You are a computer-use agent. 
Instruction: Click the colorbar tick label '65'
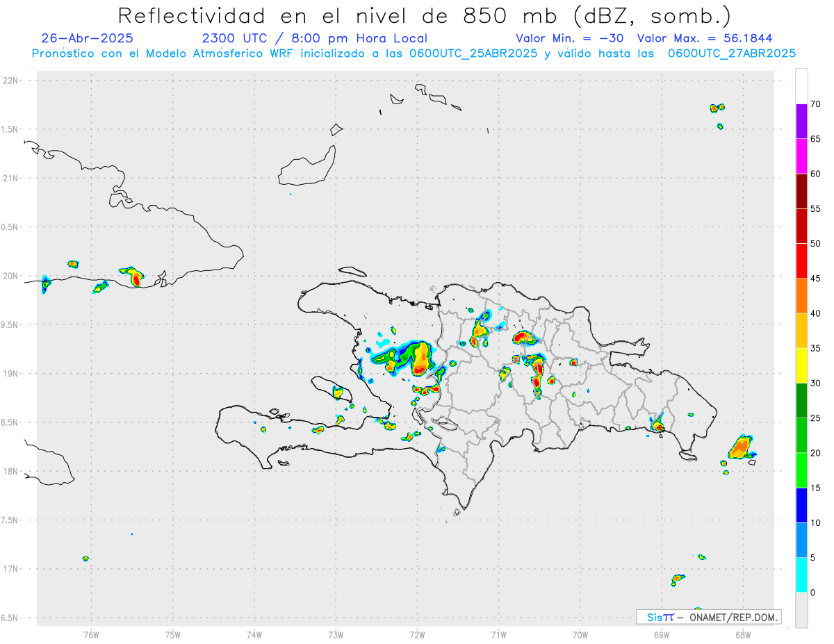pyautogui.click(x=815, y=139)
